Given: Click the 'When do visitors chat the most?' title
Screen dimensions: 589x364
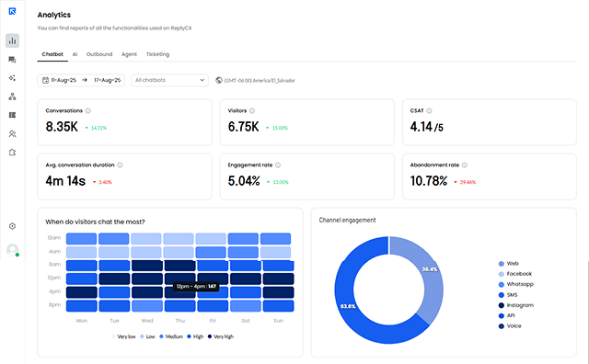Looking at the screenshot, I should (95, 222).
